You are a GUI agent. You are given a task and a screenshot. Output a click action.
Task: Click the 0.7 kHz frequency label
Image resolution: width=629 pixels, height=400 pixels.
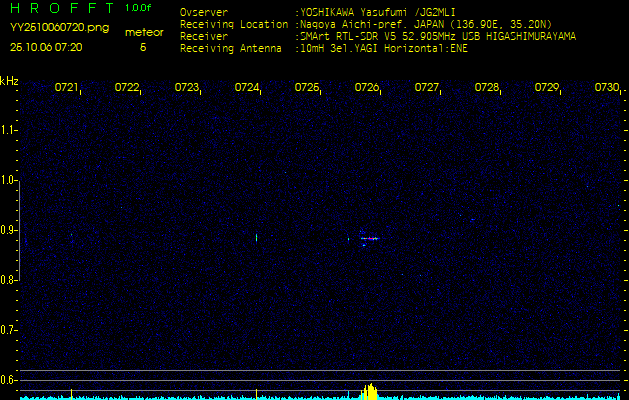[8, 330]
